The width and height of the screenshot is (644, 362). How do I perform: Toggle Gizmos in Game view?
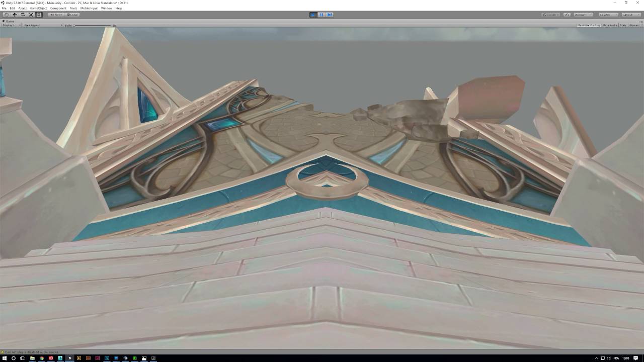(633, 25)
